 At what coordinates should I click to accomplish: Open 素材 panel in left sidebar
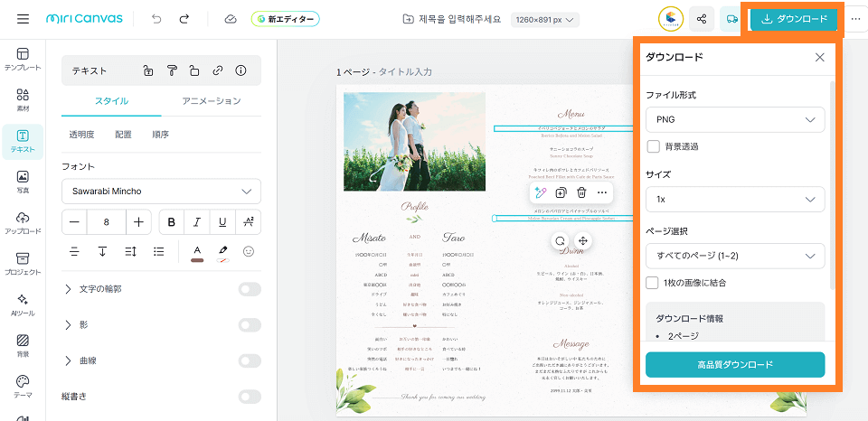(x=23, y=99)
